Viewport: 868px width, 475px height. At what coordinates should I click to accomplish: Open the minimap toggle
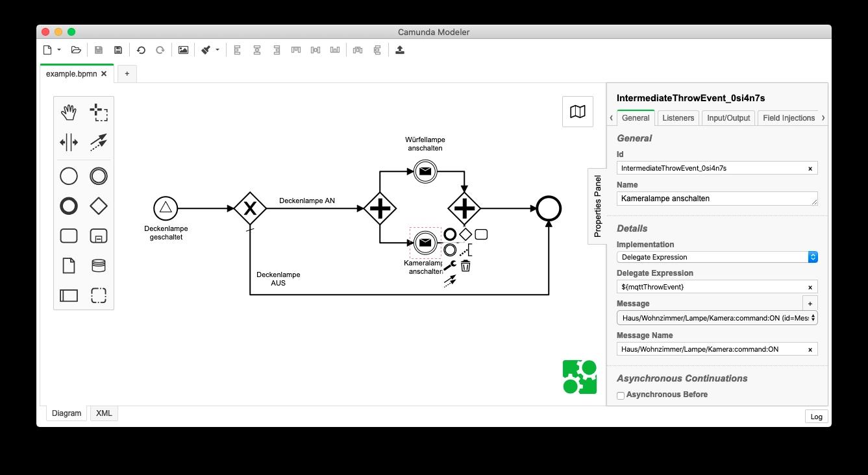[577, 112]
